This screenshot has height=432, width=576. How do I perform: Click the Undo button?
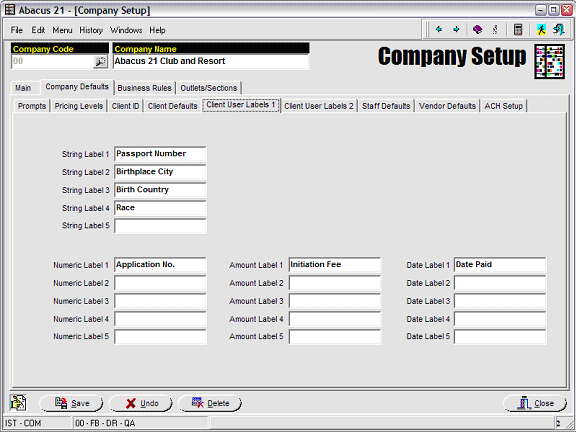tap(141, 403)
